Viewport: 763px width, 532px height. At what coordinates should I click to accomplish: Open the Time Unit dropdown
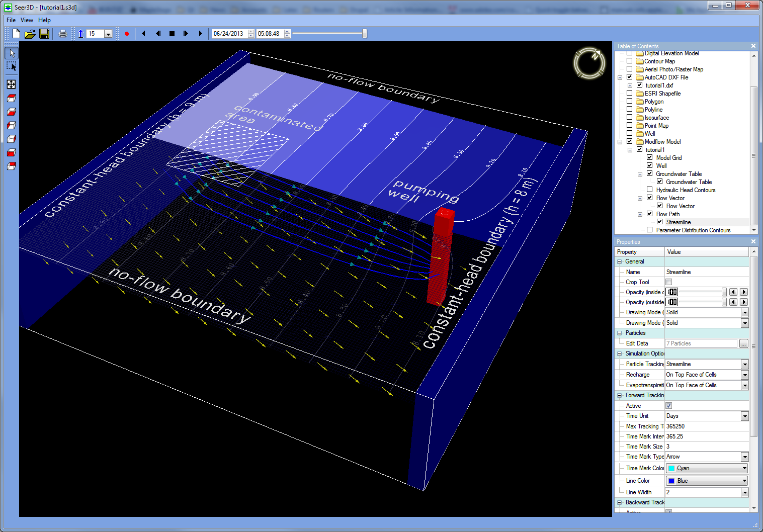click(x=745, y=416)
